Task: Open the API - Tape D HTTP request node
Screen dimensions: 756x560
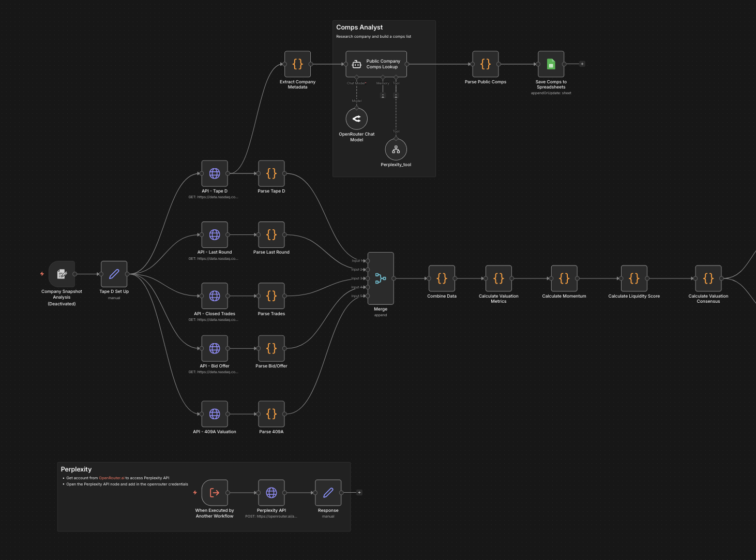Action: pos(214,173)
